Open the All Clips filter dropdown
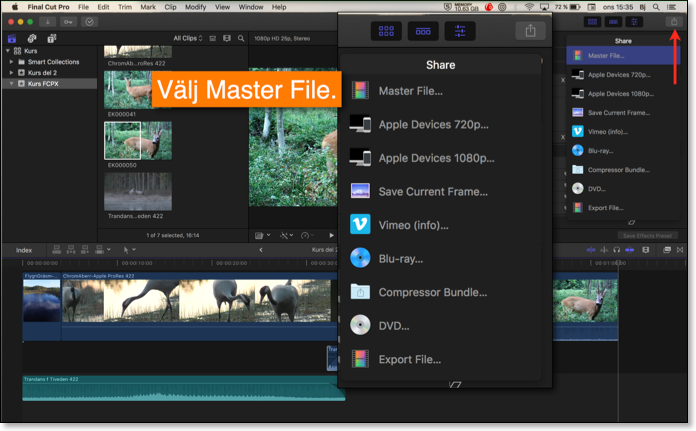This screenshot has height=431, width=696. 188,39
